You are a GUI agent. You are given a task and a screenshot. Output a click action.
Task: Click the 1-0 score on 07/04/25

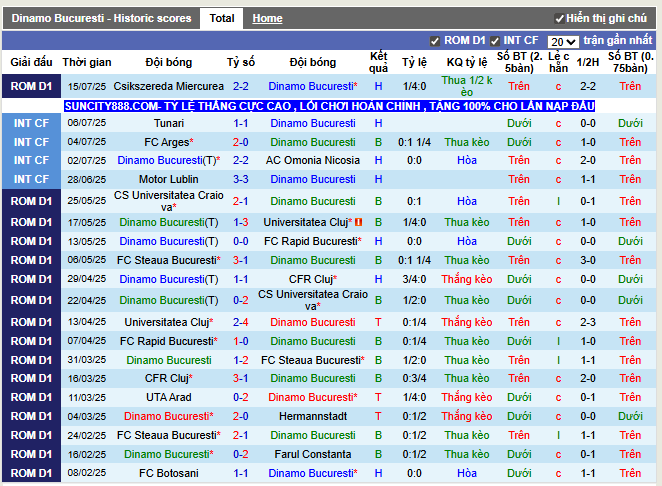241,341
